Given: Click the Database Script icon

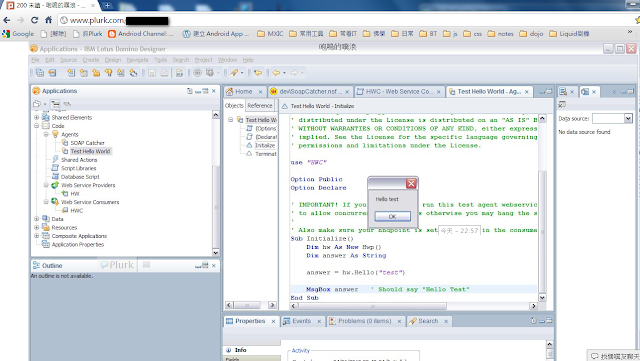Looking at the screenshot, I should click(55, 176).
